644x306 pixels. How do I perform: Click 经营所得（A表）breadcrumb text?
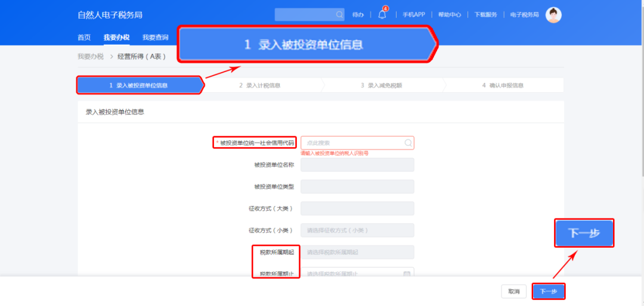pos(142,57)
